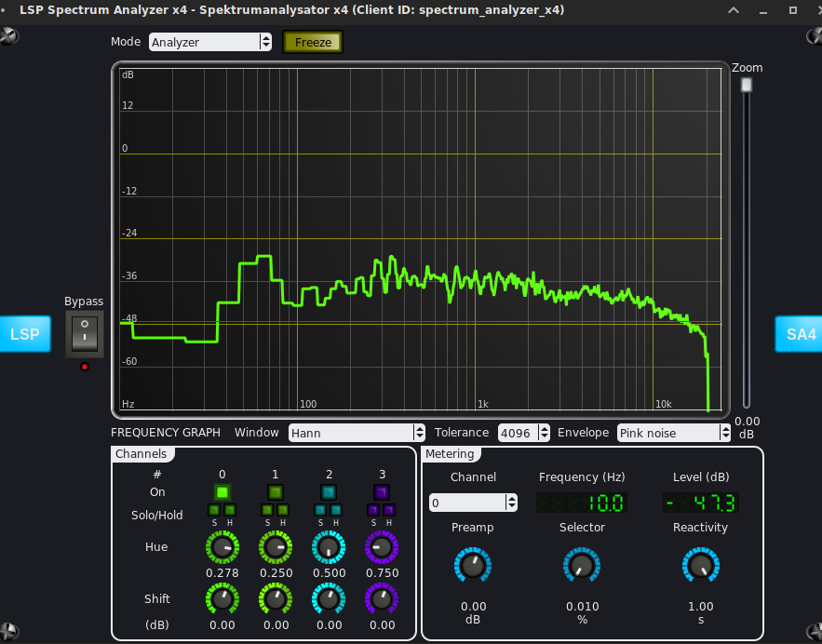Expand the Envelope Pink noise dropdown
Image resolution: width=822 pixels, height=644 pixels.
click(674, 433)
